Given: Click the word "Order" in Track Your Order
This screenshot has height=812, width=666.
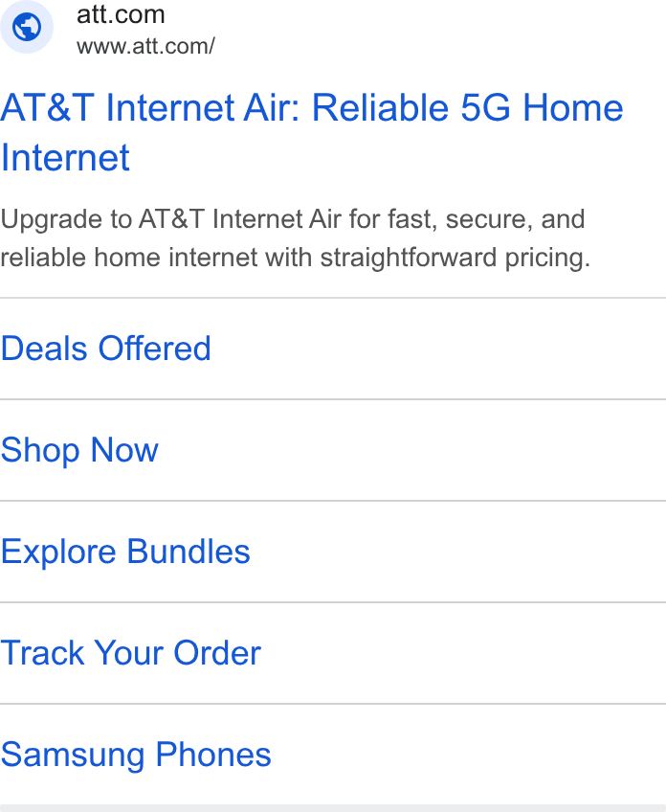Looking at the screenshot, I should [217, 652].
